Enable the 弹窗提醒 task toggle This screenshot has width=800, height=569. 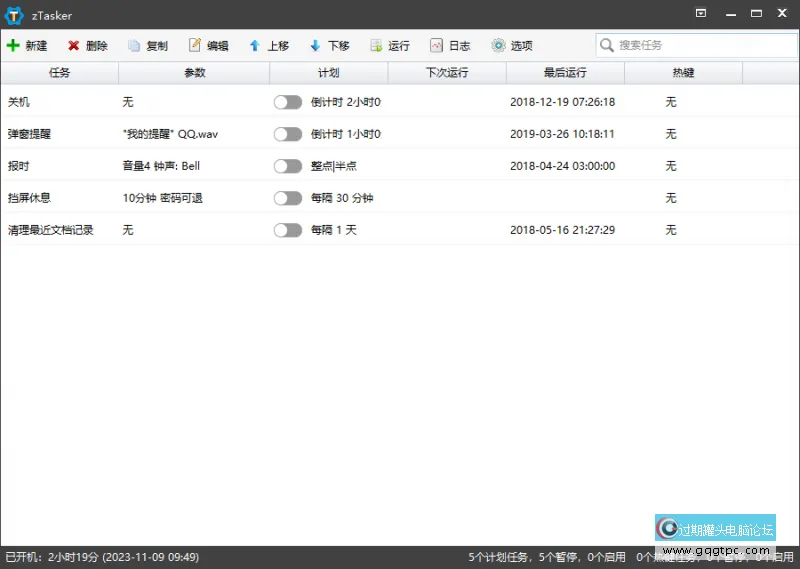[288, 134]
